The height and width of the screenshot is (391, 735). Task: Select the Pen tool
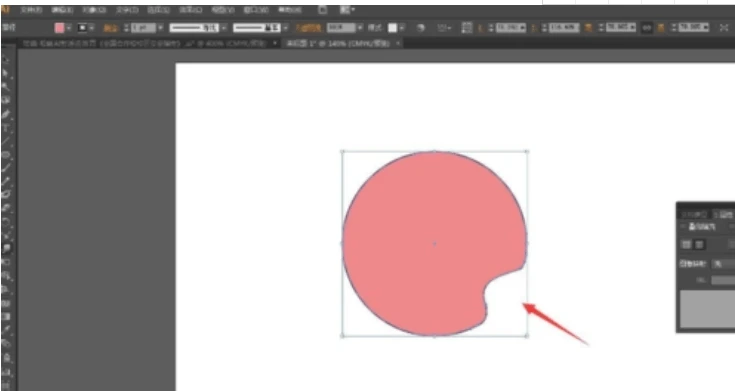pos(6,114)
